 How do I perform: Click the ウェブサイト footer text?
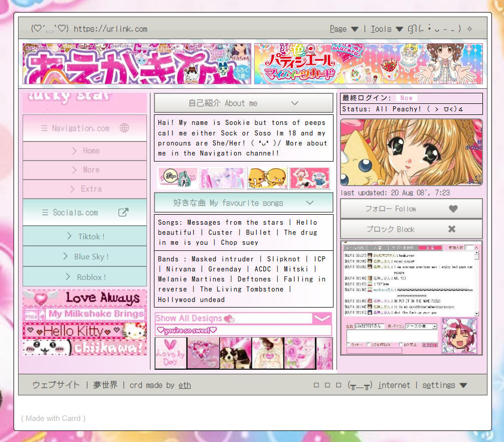[x=56, y=385]
